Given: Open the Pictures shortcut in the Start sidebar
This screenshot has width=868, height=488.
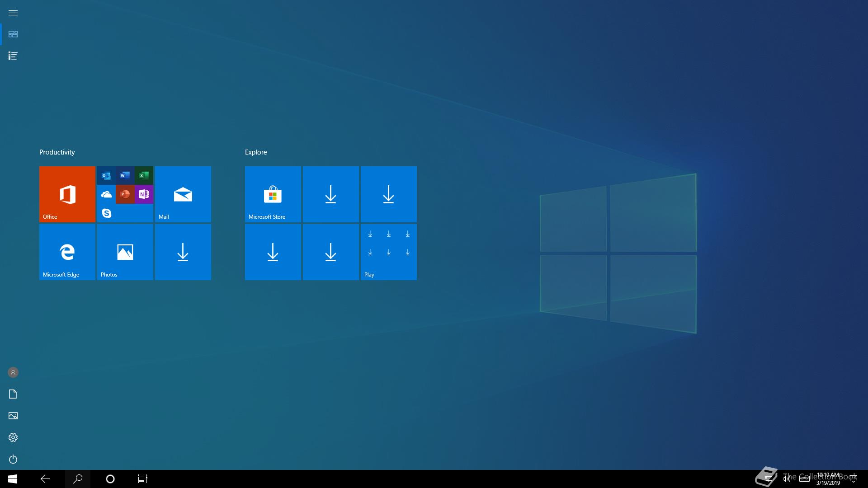Looking at the screenshot, I should tap(13, 416).
